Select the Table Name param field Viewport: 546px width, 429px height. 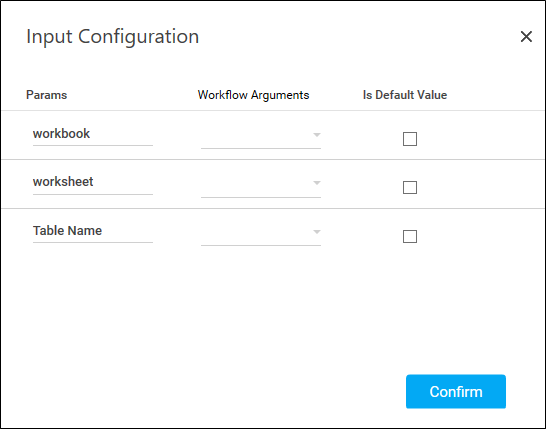point(93,231)
